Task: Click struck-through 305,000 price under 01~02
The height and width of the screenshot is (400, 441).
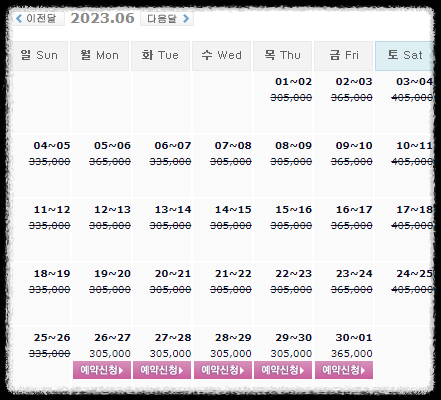Action: [x=291, y=97]
